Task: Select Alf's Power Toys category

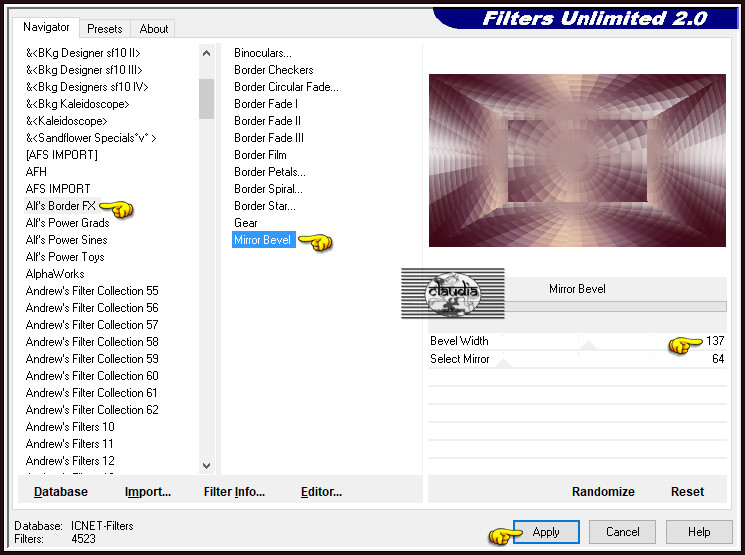Action: [65, 257]
